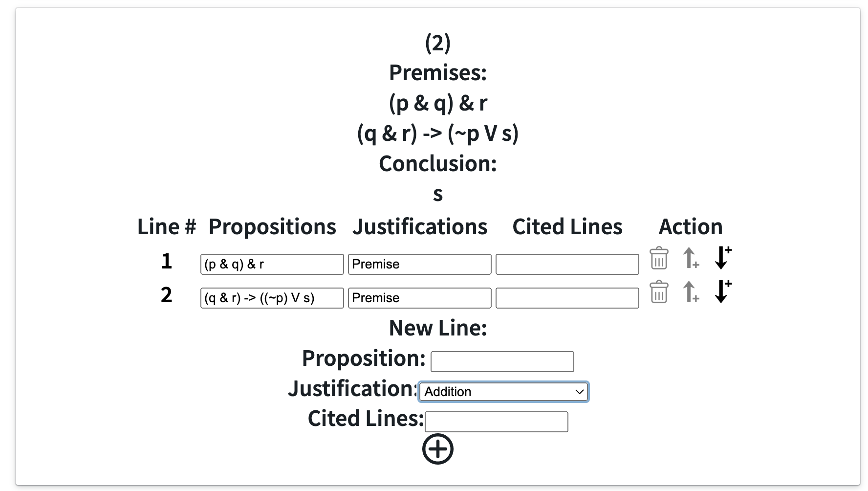This screenshot has width=868, height=491.
Task: Click the Proposition input for the new line
Action: pyautogui.click(x=502, y=361)
